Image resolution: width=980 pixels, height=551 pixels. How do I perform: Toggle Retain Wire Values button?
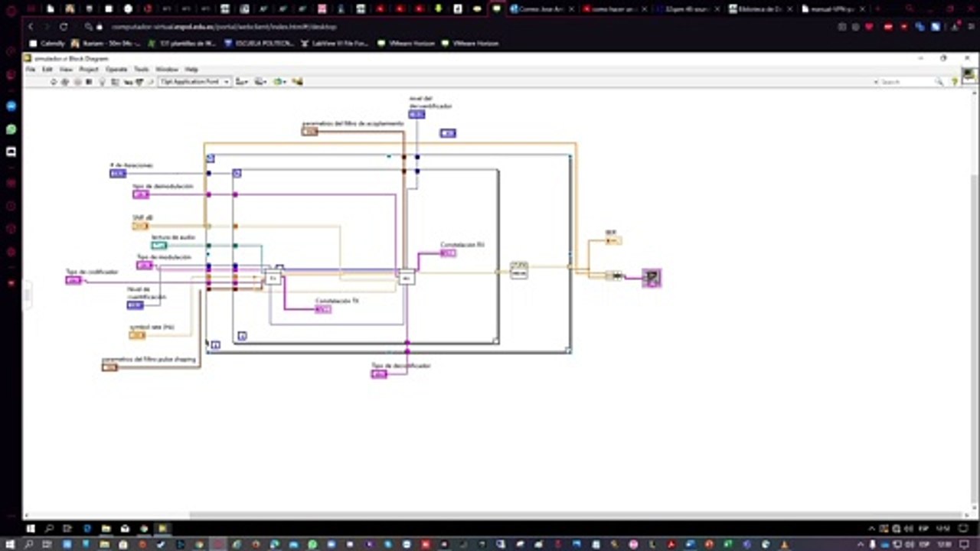[x=115, y=82]
